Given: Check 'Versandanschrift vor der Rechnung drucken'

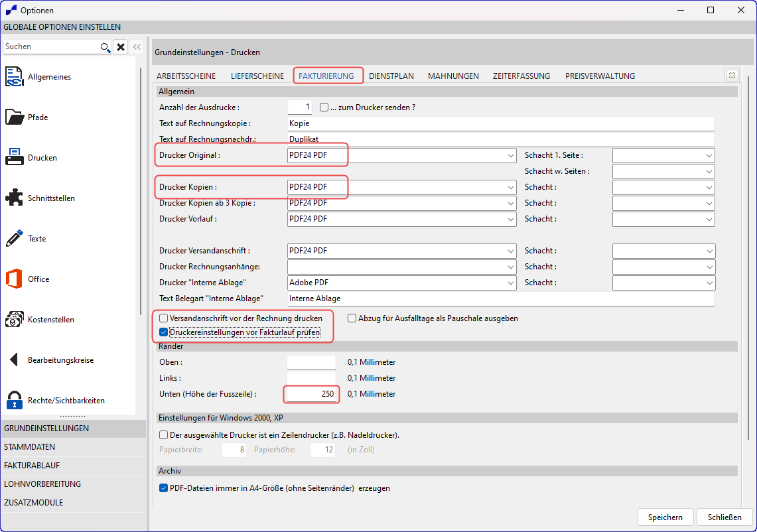Looking at the screenshot, I should tap(164, 318).
